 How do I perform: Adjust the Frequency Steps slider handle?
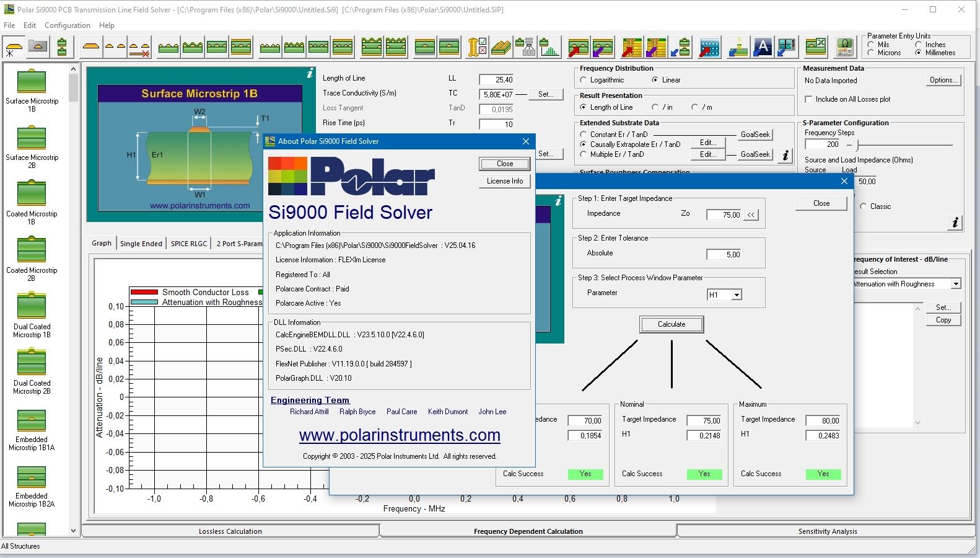858,145
